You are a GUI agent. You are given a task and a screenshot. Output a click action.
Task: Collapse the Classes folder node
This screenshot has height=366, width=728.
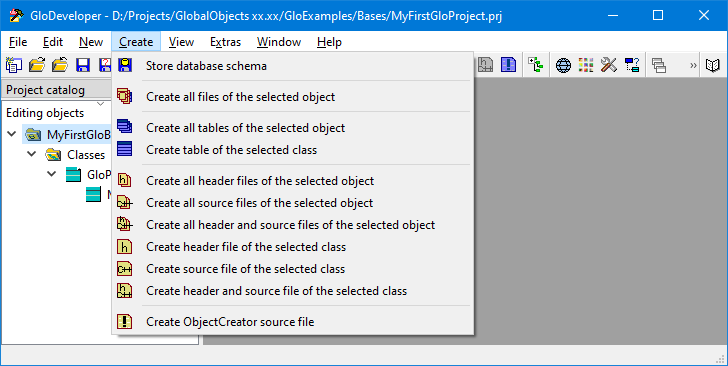32,154
